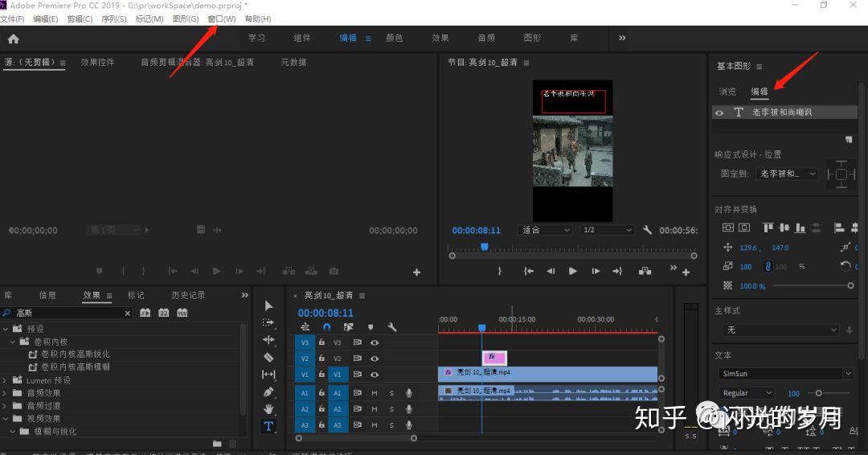Click the Home icon
The image size is (868, 455).
tap(13, 39)
